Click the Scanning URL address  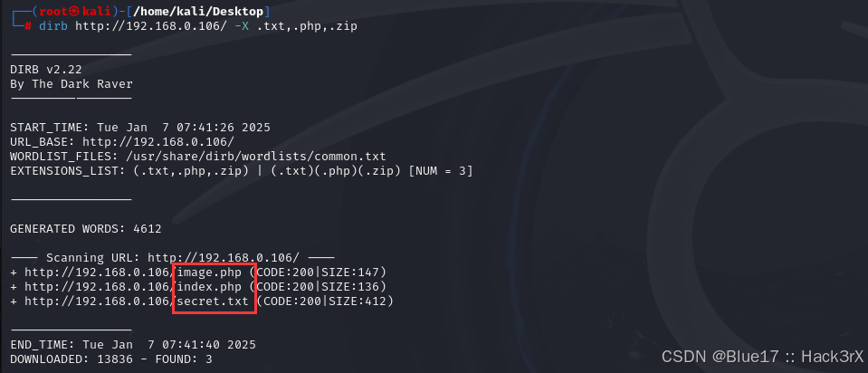point(224,258)
